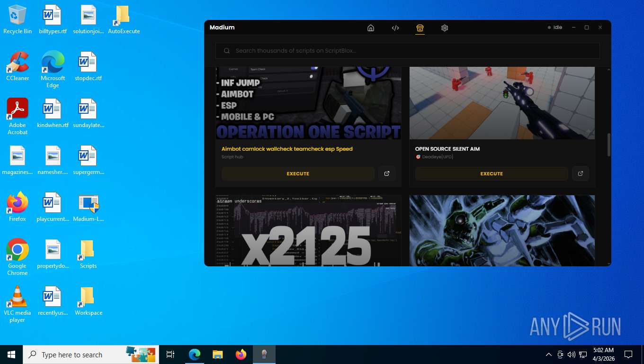Select the Microsoft Edge desktop shortcut
This screenshot has height=364, width=644.
click(53, 70)
